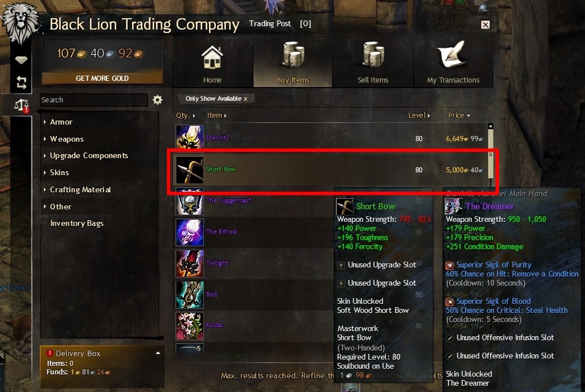The height and width of the screenshot is (392, 585).
Task: Click The Juggernaut hammer icon
Action: click(x=190, y=201)
